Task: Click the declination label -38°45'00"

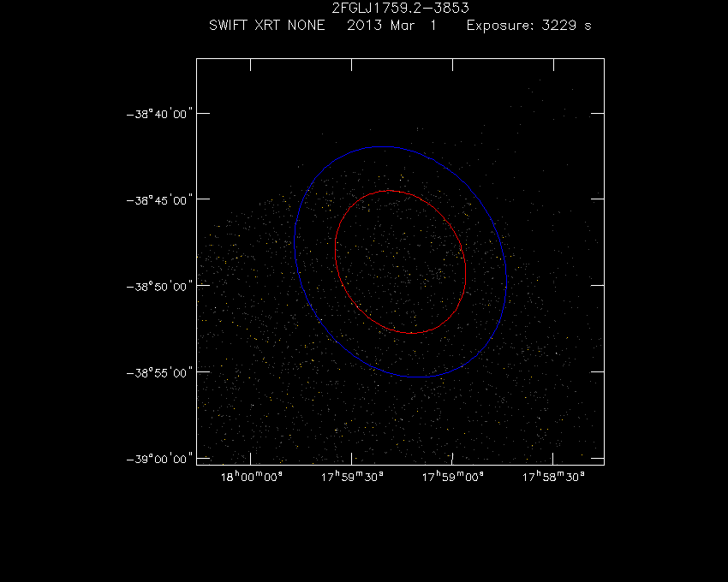Action: (159, 200)
